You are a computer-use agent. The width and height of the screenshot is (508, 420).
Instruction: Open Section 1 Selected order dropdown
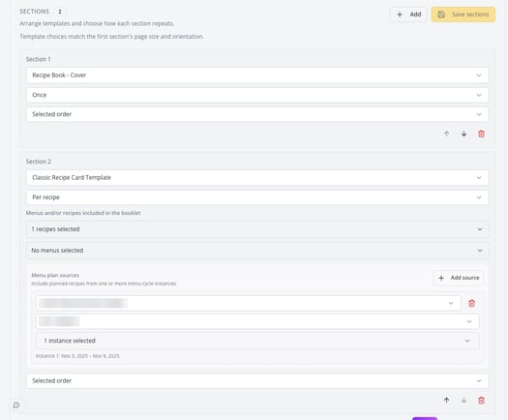(x=257, y=114)
